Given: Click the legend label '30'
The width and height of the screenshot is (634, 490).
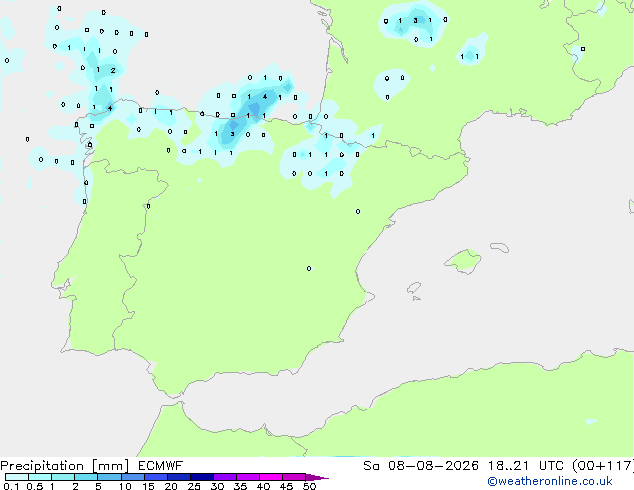Looking at the screenshot, I should pos(217,486).
